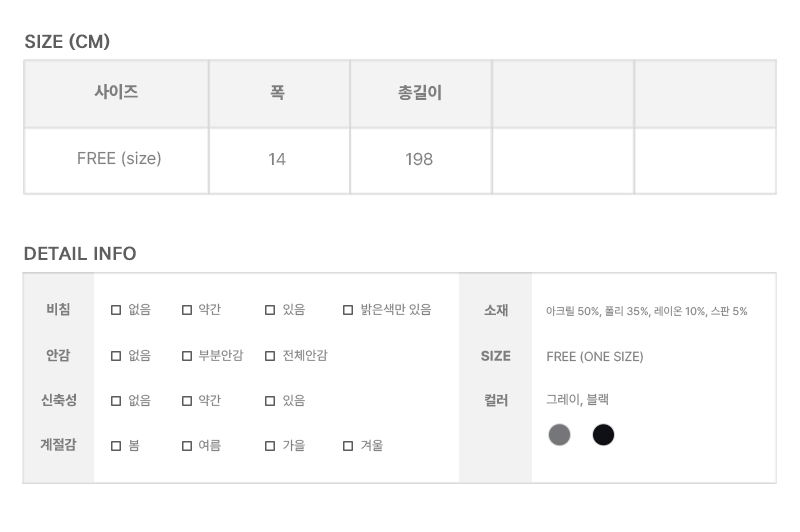Check '없음' checkbox in 안감 row
800x532 pixels.
click(x=116, y=355)
